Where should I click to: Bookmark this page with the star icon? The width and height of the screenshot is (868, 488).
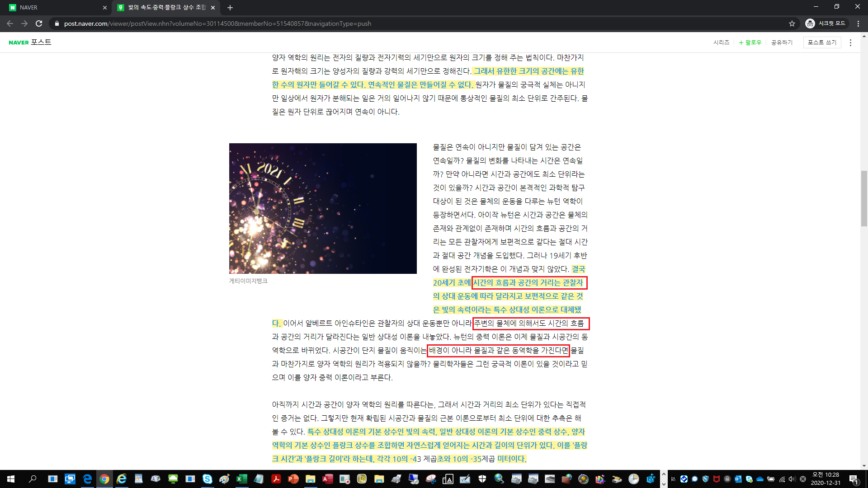click(x=792, y=23)
